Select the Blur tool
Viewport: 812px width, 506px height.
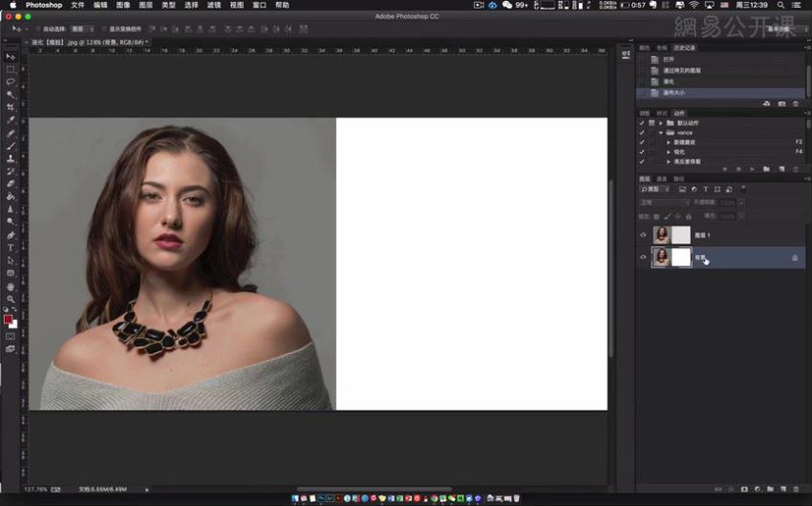pos(11,209)
